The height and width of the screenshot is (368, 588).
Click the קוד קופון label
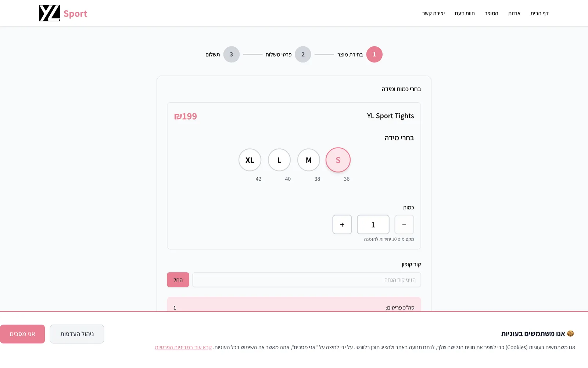tap(411, 265)
